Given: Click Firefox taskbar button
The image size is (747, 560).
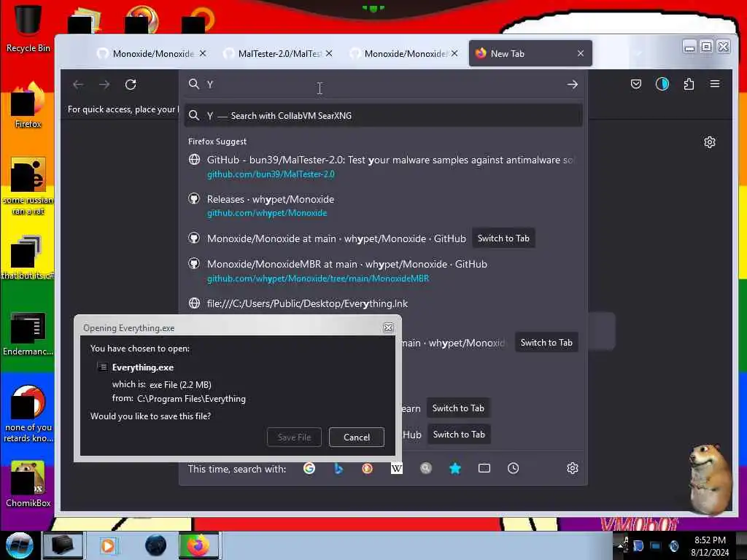Looking at the screenshot, I should pos(198,545).
